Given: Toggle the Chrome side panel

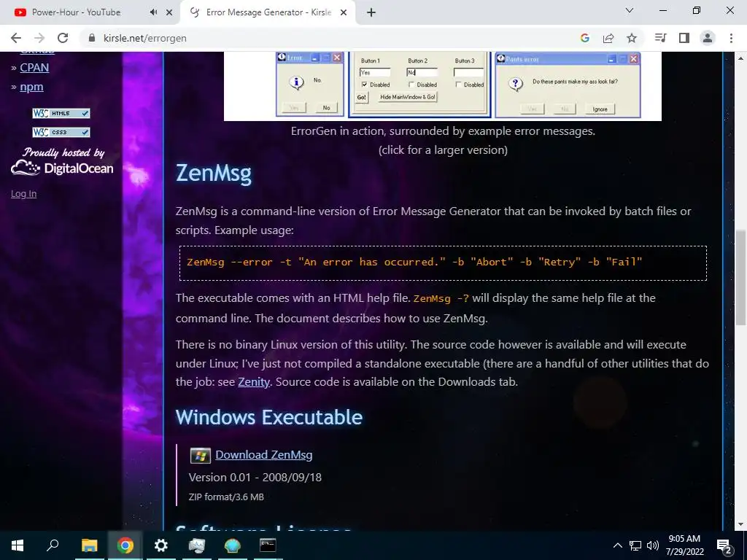Looking at the screenshot, I should 684,38.
